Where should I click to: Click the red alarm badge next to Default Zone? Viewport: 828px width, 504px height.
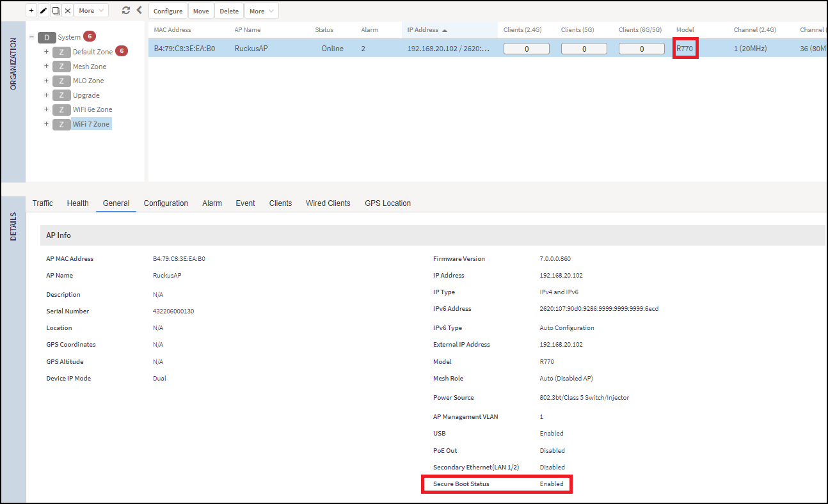click(122, 51)
